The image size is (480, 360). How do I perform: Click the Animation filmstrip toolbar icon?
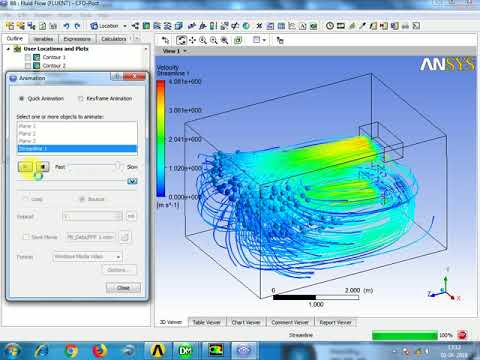pyautogui.click(x=341, y=26)
